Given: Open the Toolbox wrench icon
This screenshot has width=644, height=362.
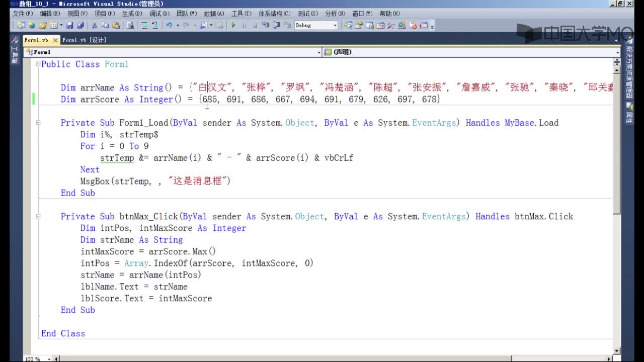Looking at the screenshot, I should click(x=391, y=25).
